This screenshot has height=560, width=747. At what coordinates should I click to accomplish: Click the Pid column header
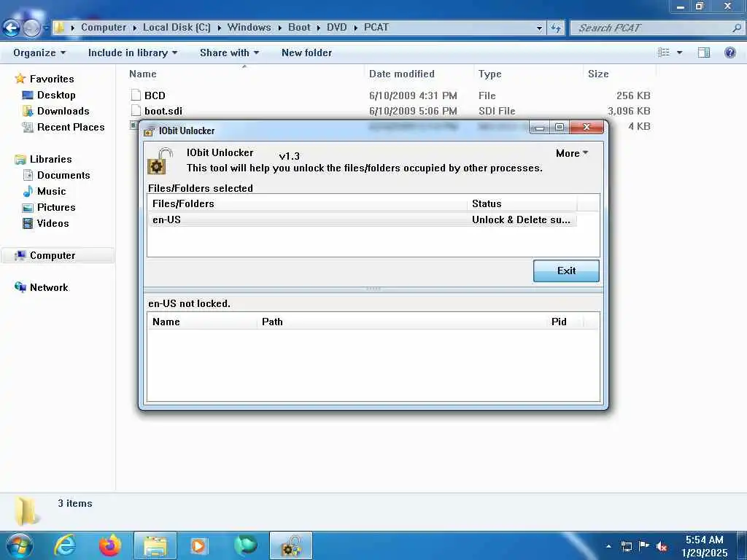559,322
